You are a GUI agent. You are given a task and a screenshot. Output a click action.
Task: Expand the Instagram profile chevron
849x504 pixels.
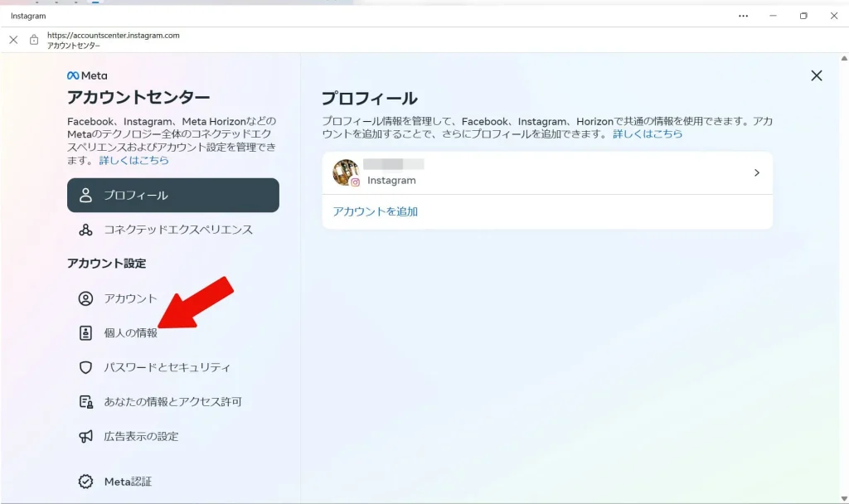tap(757, 172)
